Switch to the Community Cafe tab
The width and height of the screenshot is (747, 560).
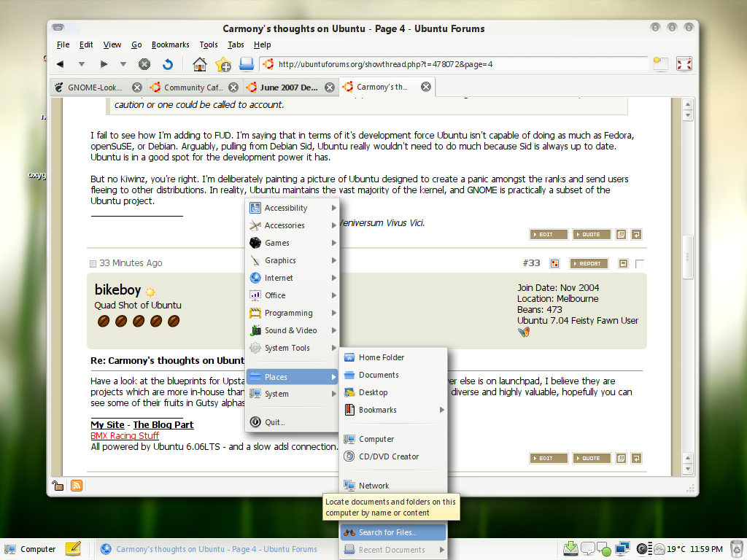click(x=193, y=87)
